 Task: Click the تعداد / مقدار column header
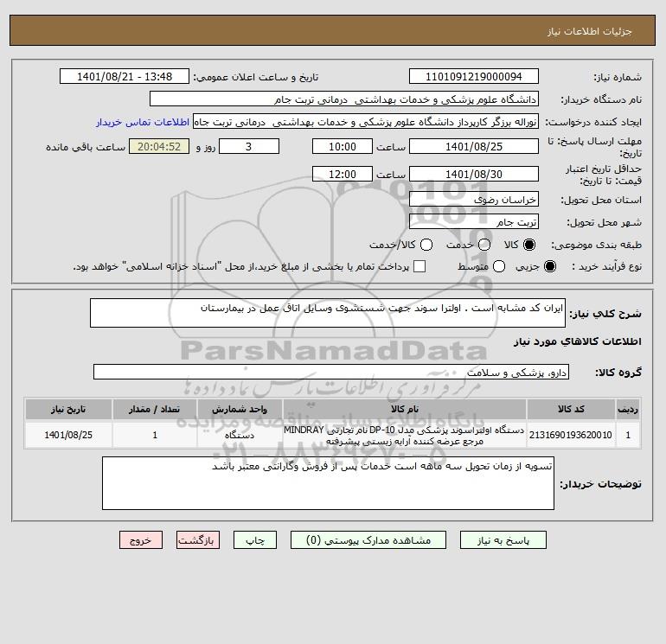[155, 409]
